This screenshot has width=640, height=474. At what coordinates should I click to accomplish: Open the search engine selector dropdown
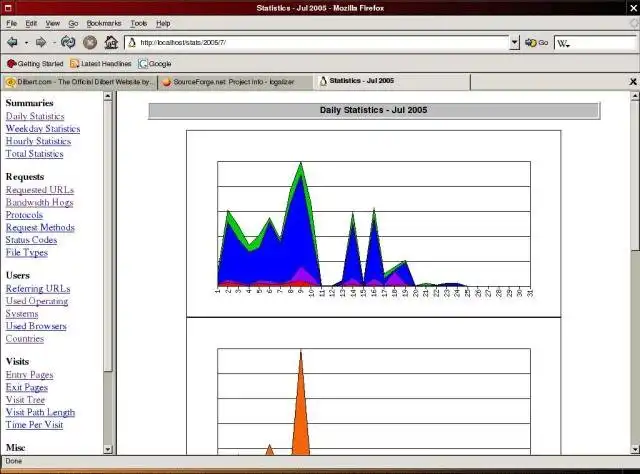[x=563, y=43]
